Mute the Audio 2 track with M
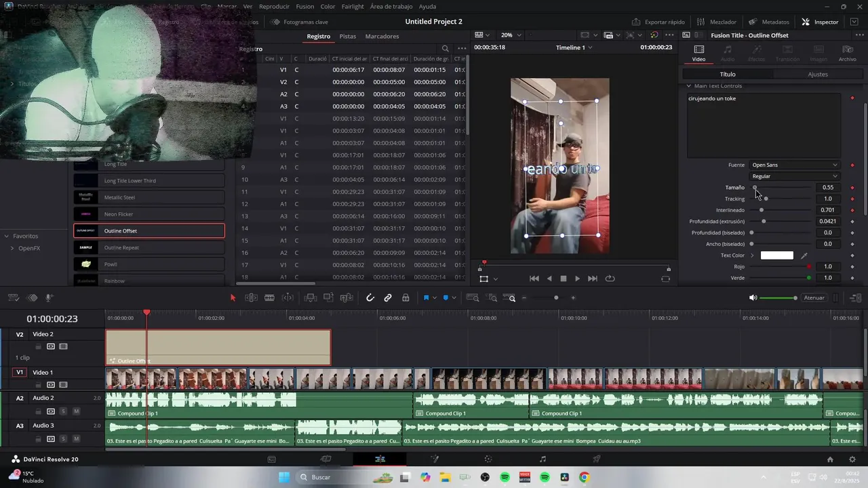This screenshot has height=488, width=868. click(76, 411)
